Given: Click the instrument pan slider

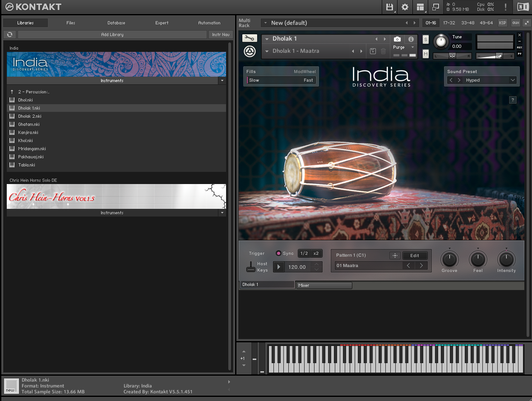Looking at the screenshot, I should tap(452, 55).
